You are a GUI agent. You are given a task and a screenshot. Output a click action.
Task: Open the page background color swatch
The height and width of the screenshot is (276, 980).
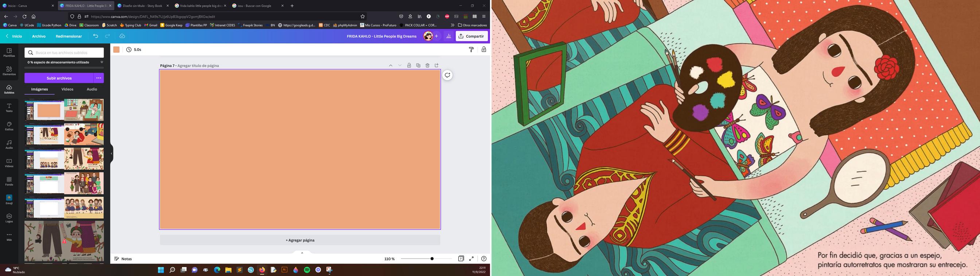click(116, 50)
